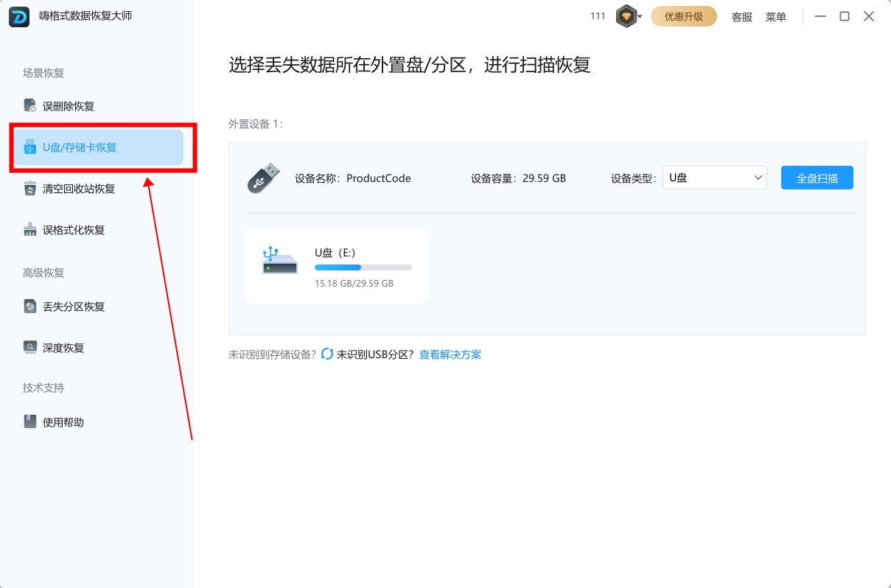Select 深度恢复 in the sidebar
The width and height of the screenshot is (891, 588).
tap(99, 347)
